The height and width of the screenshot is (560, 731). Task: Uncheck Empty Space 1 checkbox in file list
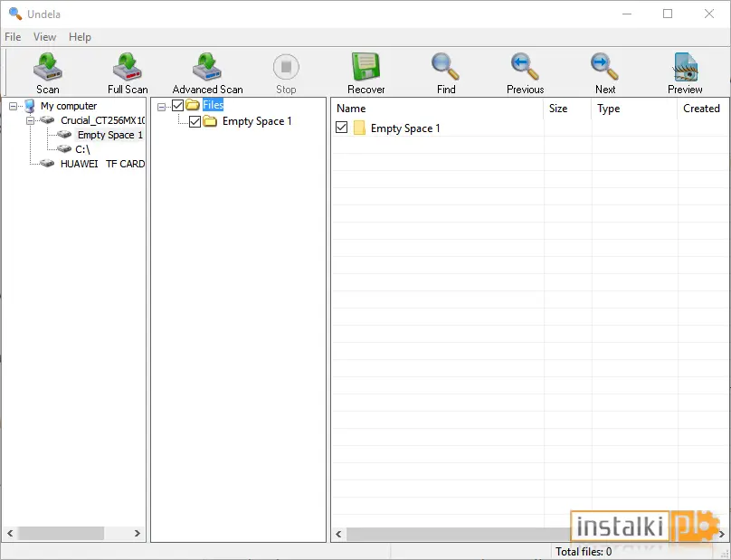pyautogui.click(x=341, y=127)
